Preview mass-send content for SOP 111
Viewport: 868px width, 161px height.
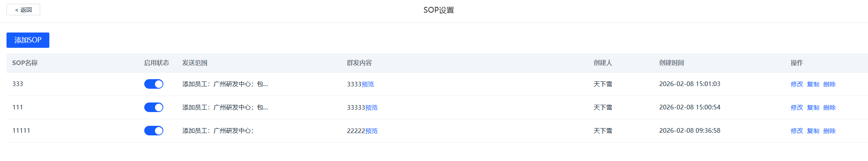(x=371, y=108)
